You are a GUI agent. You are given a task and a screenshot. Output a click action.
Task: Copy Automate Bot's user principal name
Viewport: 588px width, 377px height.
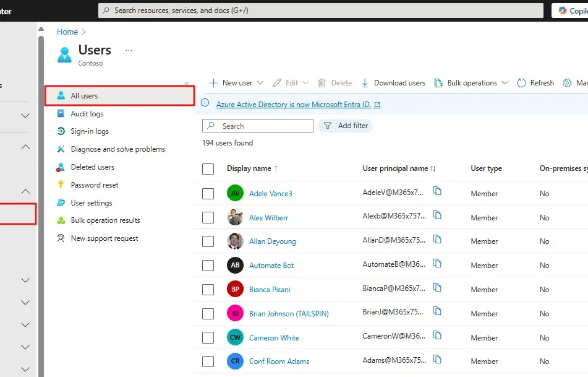pyautogui.click(x=437, y=263)
